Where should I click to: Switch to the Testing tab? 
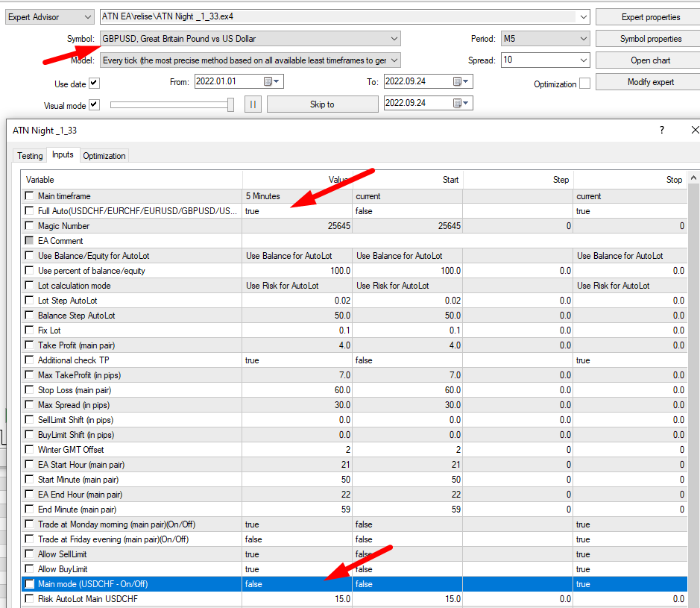(x=30, y=155)
